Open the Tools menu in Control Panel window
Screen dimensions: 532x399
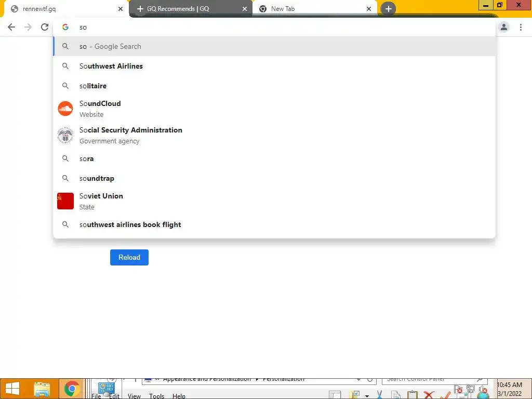tap(156, 396)
